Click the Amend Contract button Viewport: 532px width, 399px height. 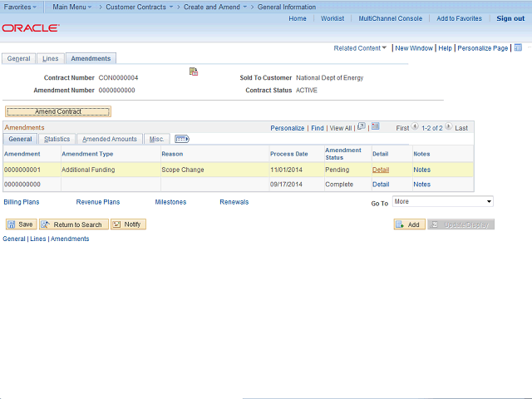click(x=58, y=111)
